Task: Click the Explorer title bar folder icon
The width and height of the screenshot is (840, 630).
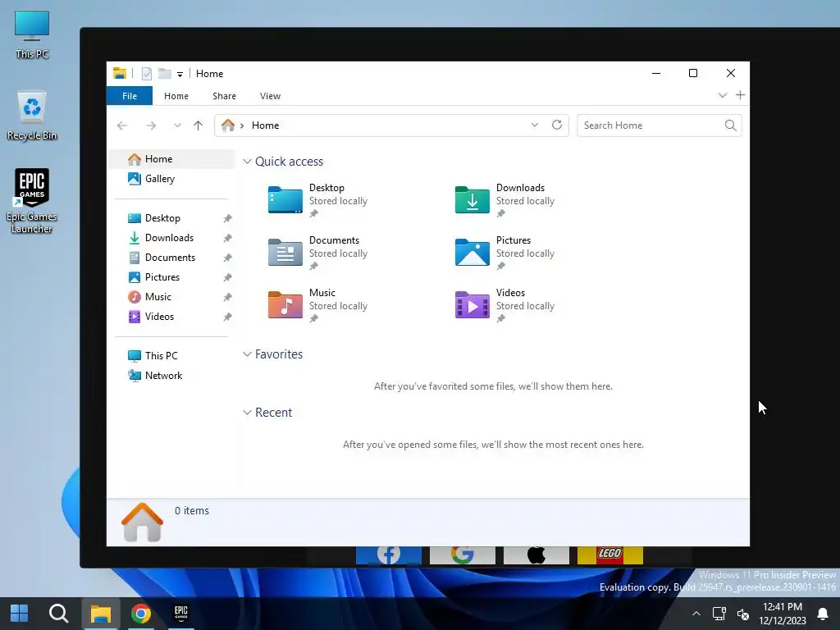Action: point(120,73)
